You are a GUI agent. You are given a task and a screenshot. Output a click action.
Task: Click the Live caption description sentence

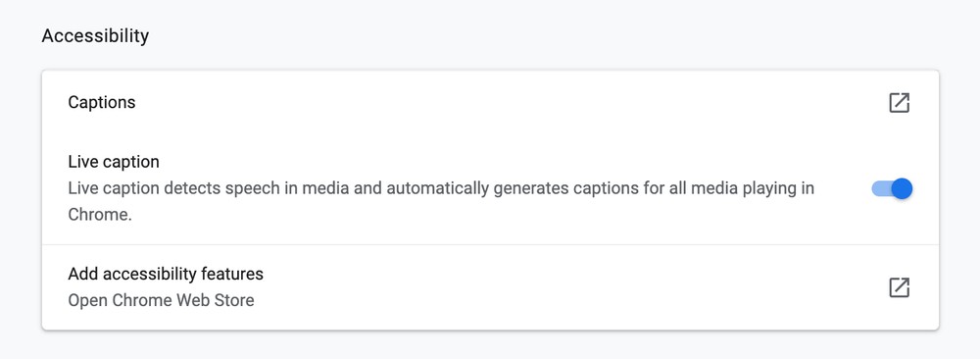click(x=441, y=201)
